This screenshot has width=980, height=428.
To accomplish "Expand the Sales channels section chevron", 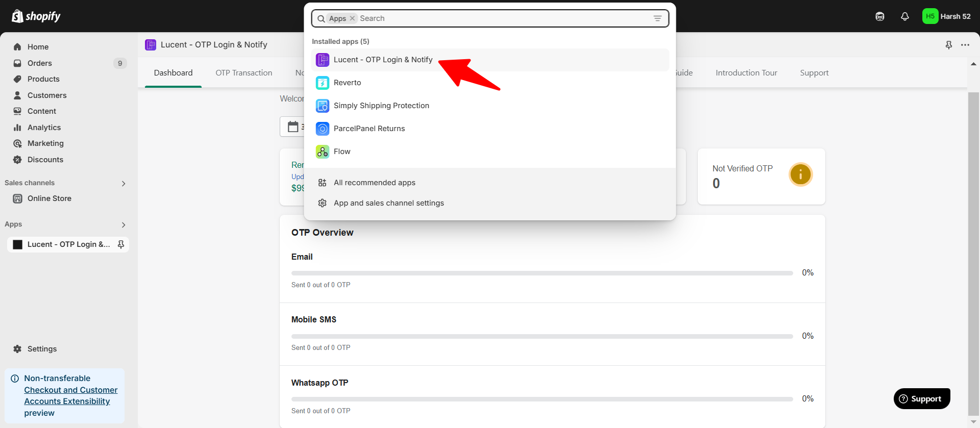I will click(124, 183).
